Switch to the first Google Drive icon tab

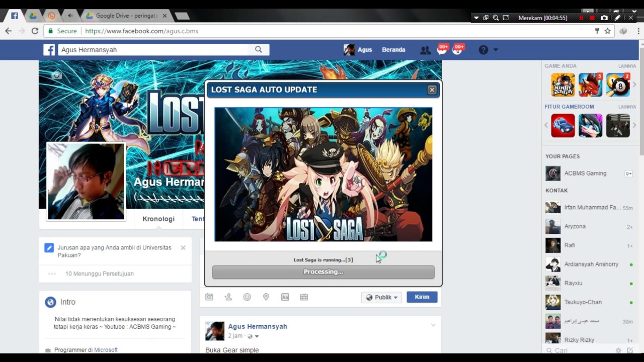click(33, 16)
